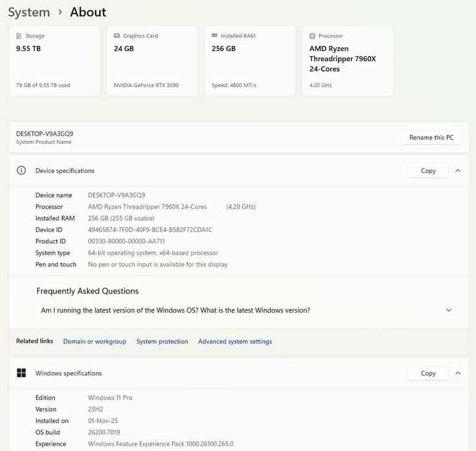Click Rename this PC button
Screen dimensions: 476x451
point(431,137)
